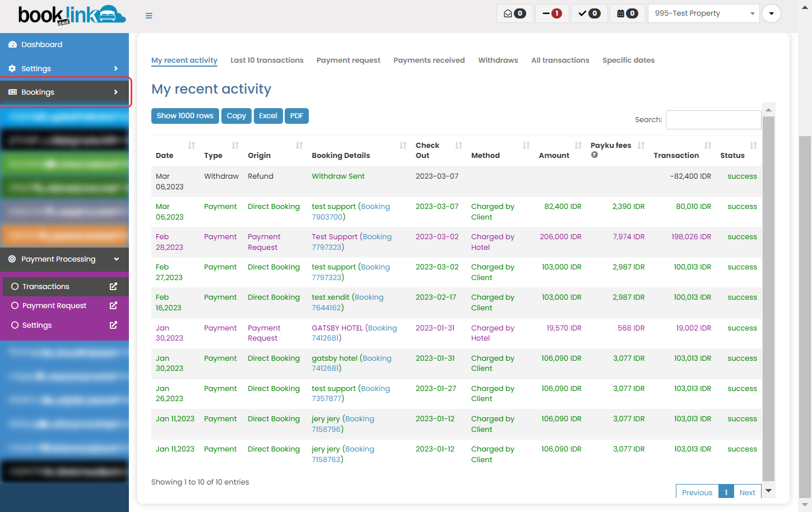Sort by Booking Details column arrows

403,146
